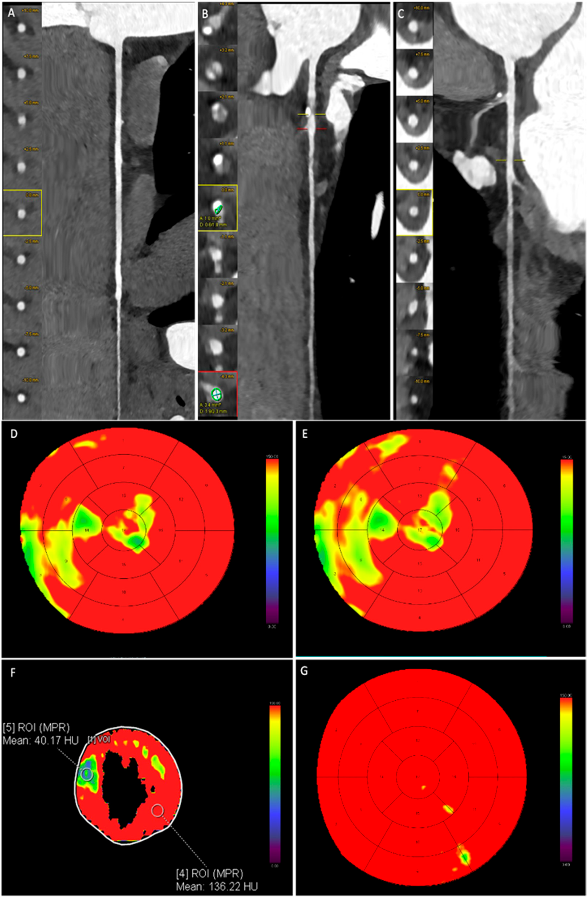Select yellow-boxed cross-section thumbnail in panel C
The width and height of the screenshot is (588, 898).
pos(414,212)
